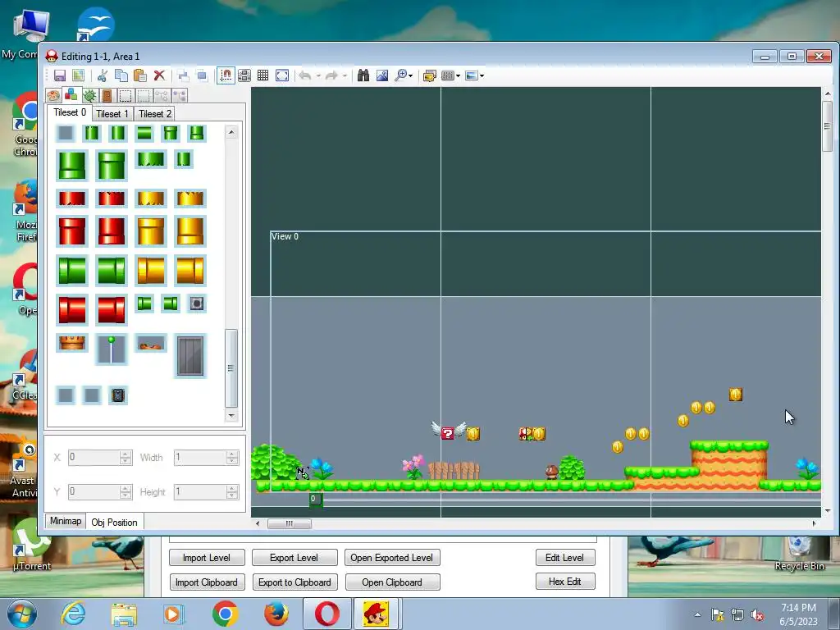
Task: Send the selected object to back
Action: click(x=202, y=75)
